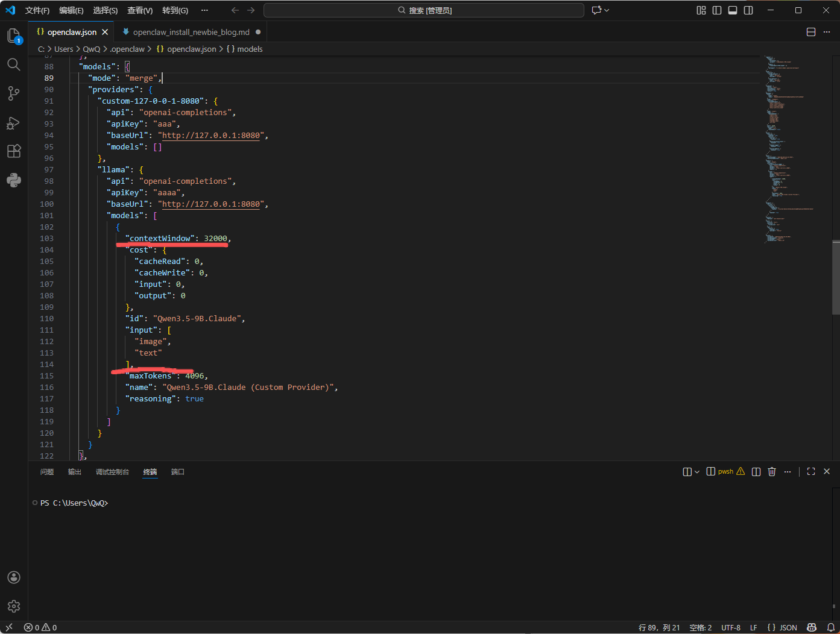Click the top search command bar
The height and width of the screenshot is (634, 840).
424,10
